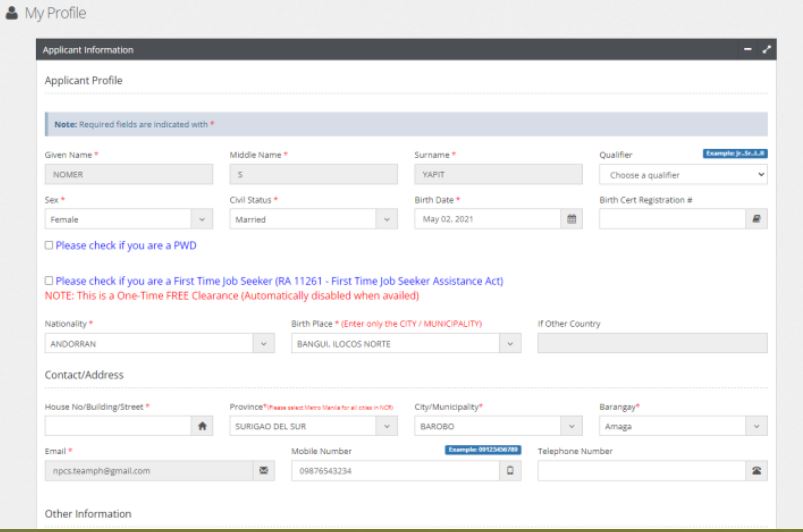803x532 pixels.
Task: Click the mobile phone icon beside Mobile Number
Action: (x=510, y=471)
